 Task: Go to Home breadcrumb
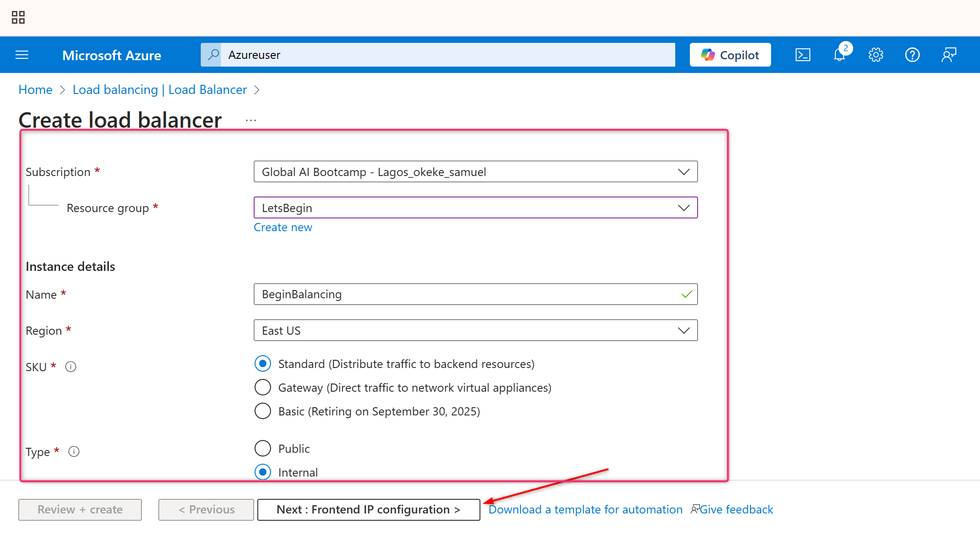tap(36, 90)
